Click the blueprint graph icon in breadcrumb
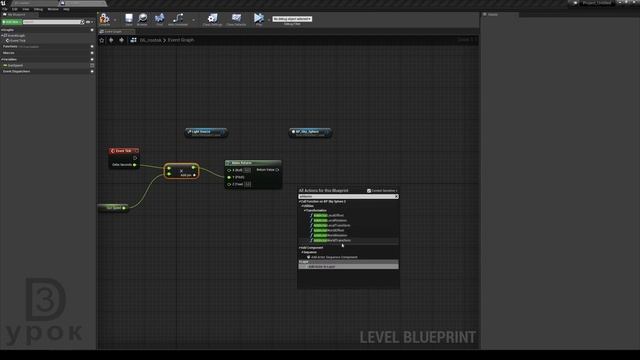 coord(133,40)
